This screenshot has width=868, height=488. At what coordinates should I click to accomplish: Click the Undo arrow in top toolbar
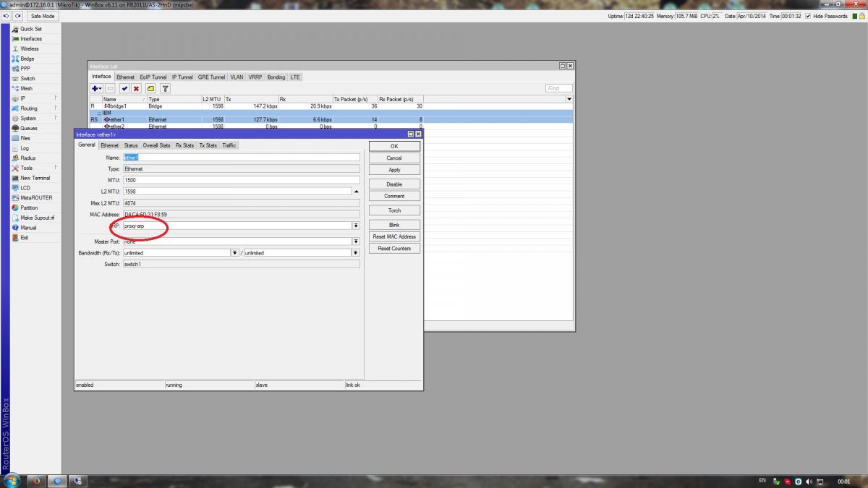click(x=7, y=16)
